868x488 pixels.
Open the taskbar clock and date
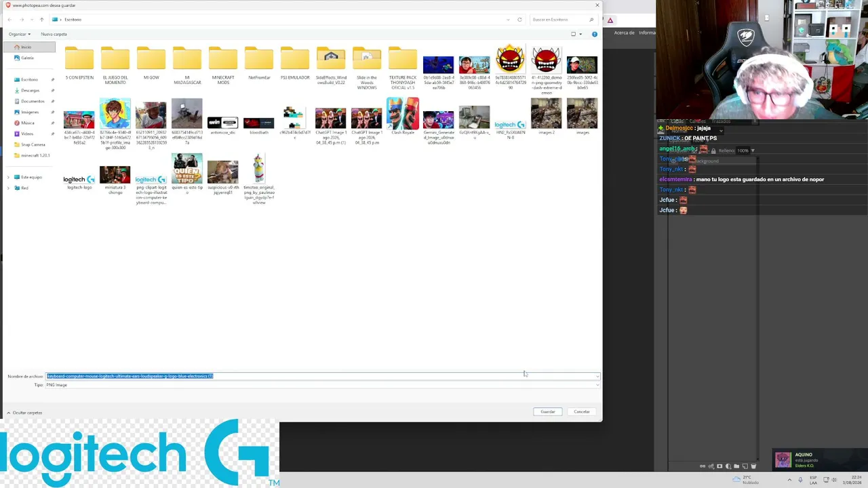coord(852,481)
